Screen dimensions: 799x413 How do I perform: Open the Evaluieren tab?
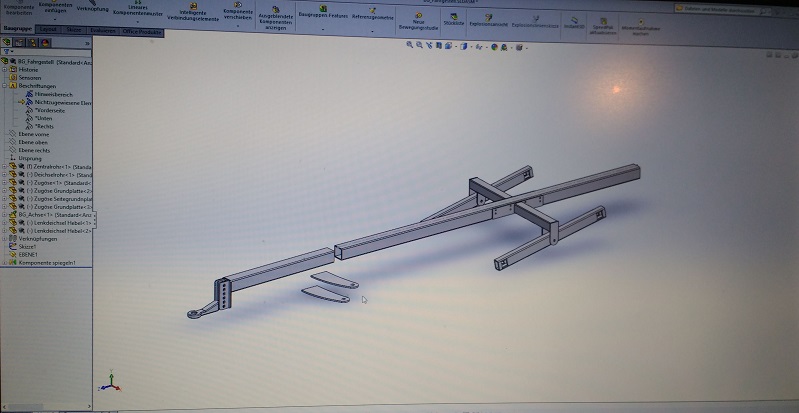point(102,31)
